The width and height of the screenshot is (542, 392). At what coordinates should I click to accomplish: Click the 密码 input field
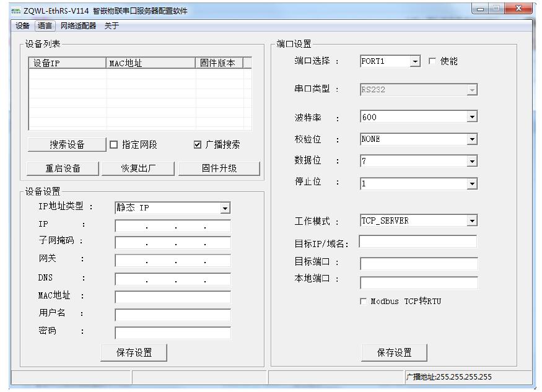pos(172,333)
